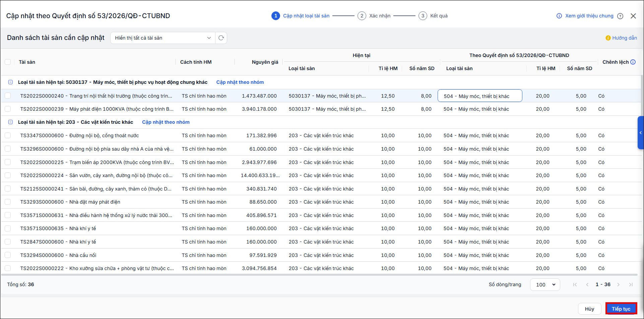644x319 pixels.
Task: Open the Hướng dẫn link
Action: 625,38
